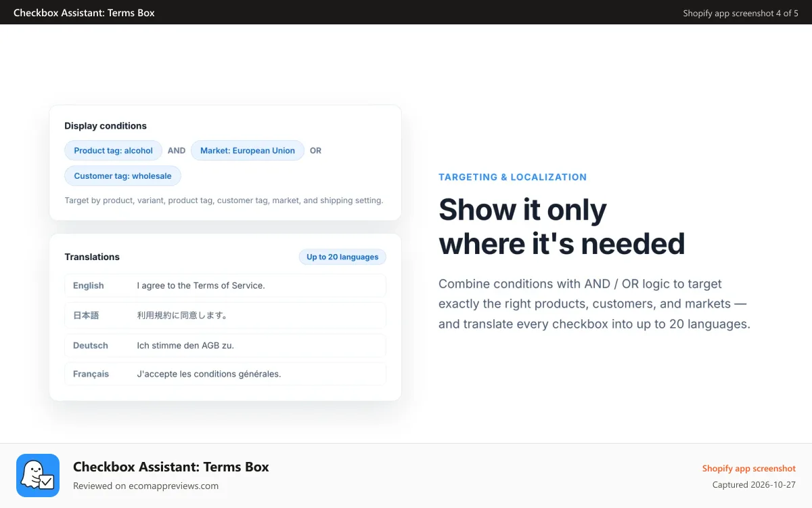Click 'Shopify app screenshot 4 of 5' in top bar
This screenshot has height=508, width=812.
741,13
